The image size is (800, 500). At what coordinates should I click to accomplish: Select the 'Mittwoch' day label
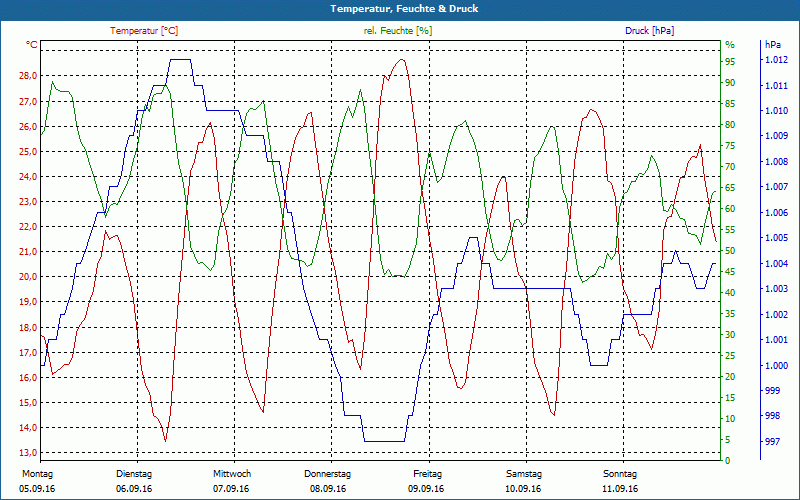(232, 474)
